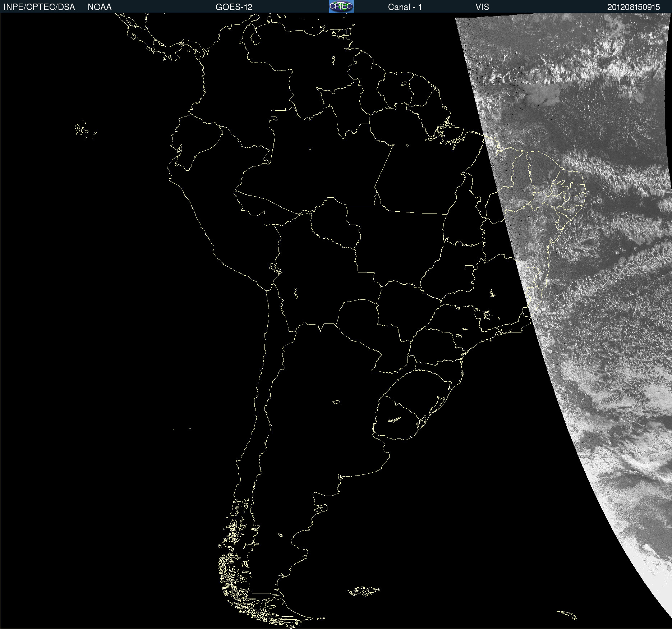Click the GOES-12 satellite label
Image resolution: width=672 pixels, height=629 pixels.
click(234, 7)
